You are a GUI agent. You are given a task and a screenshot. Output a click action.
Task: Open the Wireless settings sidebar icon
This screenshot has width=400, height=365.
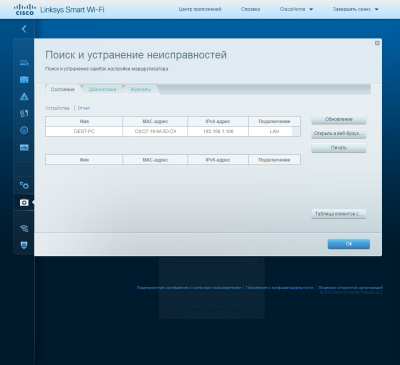(x=24, y=228)
